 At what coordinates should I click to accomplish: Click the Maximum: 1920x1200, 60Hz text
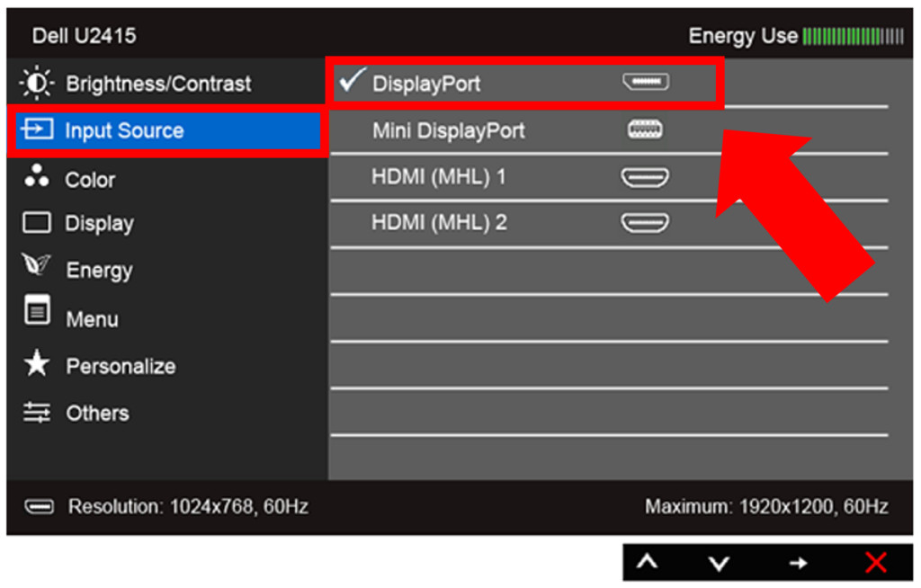[766, 506]
